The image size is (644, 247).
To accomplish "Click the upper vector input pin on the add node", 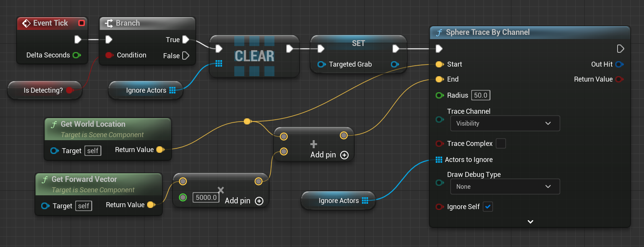I will (284, 136).
